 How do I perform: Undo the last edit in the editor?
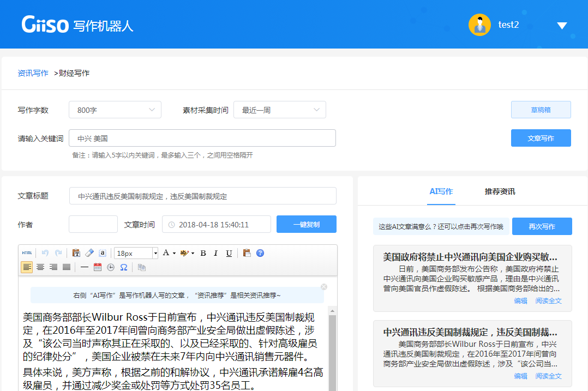(45, 253)
